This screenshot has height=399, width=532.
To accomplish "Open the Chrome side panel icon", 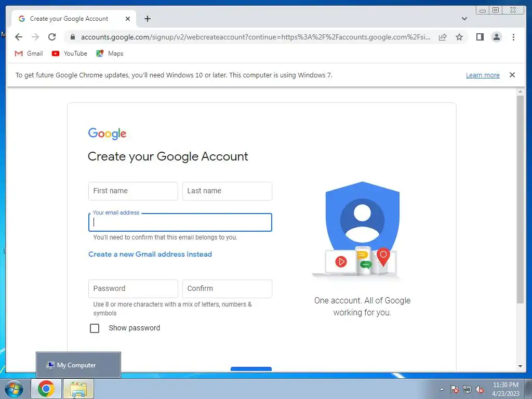I will point(480,37).
